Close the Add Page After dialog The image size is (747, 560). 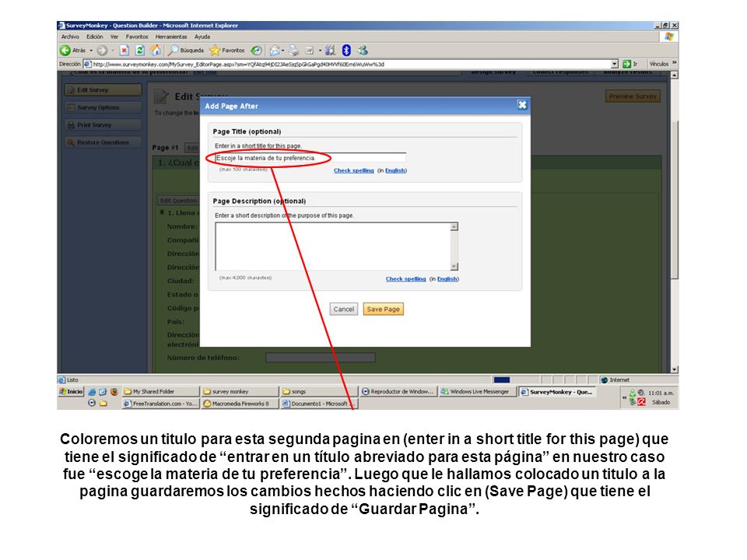(522, 105)
